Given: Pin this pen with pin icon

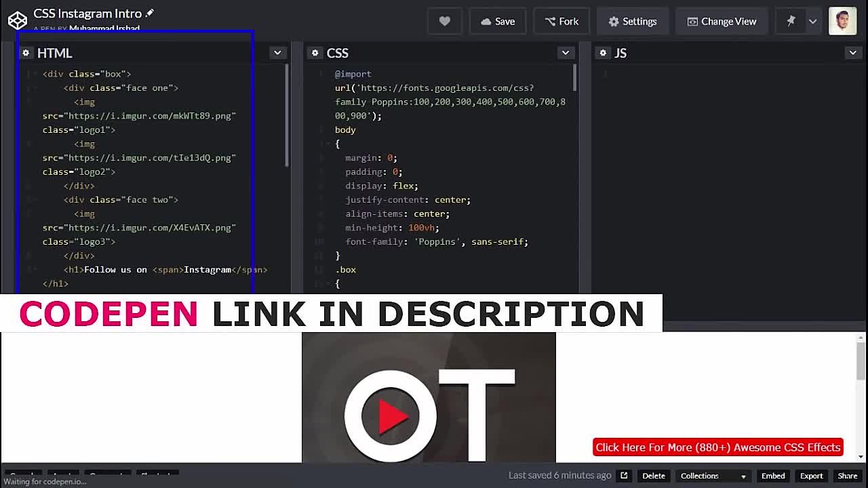Looking at the screenshot, I should click(791, 21).
